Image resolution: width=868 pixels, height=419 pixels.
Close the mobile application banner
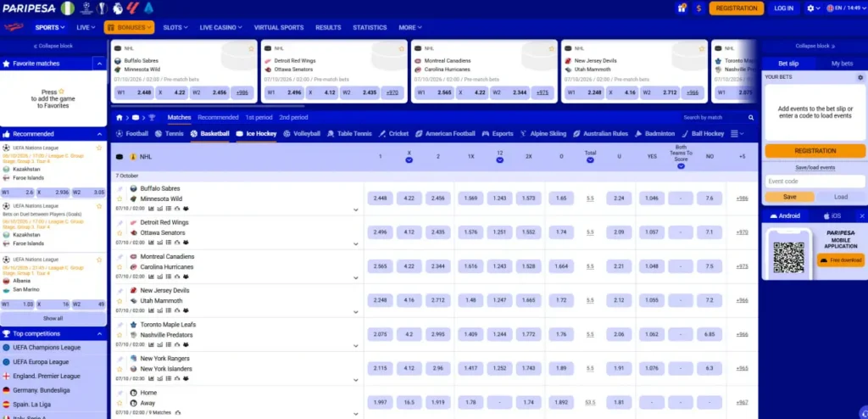862,215
